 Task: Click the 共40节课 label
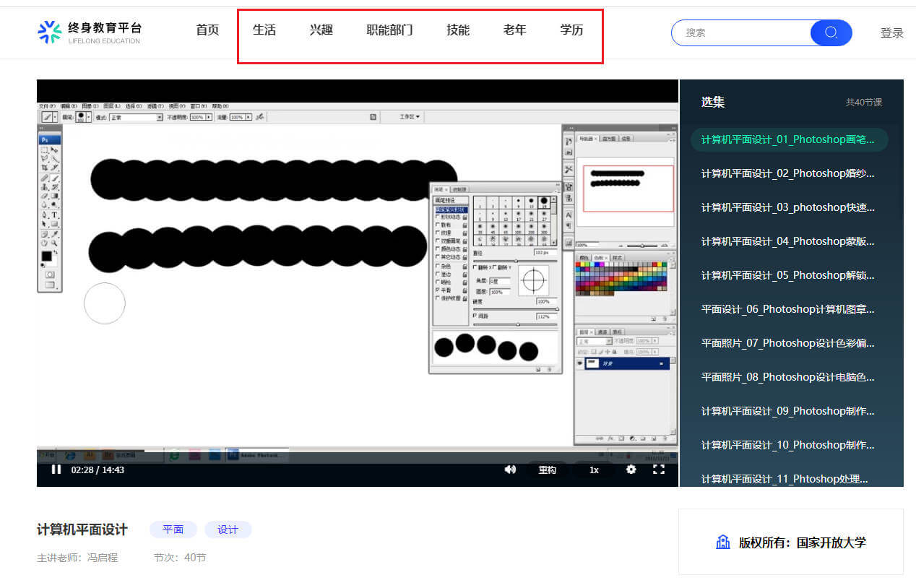click(864, 103)
